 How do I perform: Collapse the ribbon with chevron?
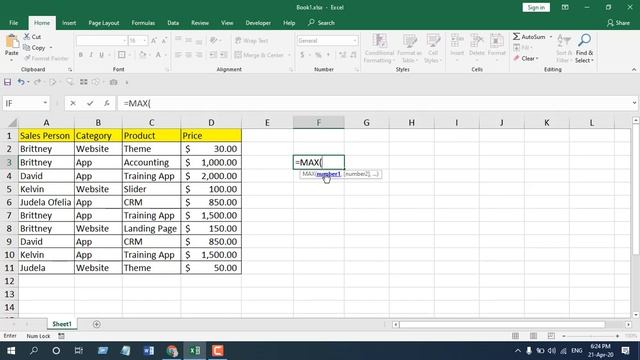634,70
